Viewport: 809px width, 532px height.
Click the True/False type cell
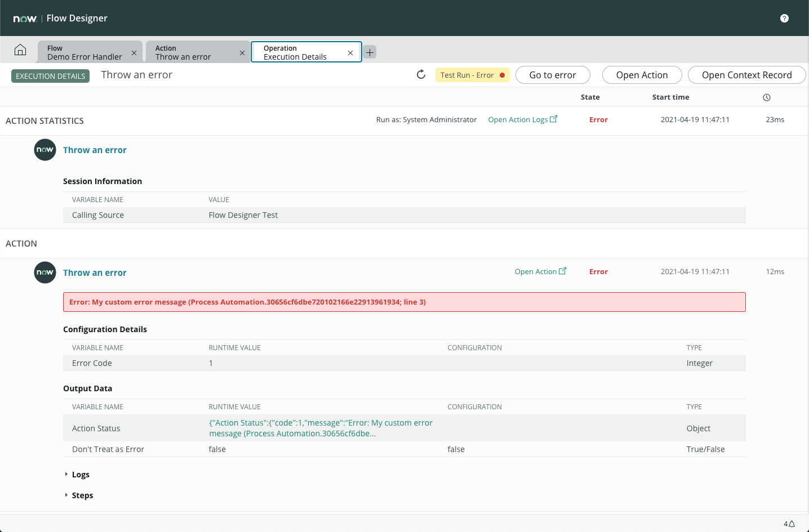[x=705, y=449]
